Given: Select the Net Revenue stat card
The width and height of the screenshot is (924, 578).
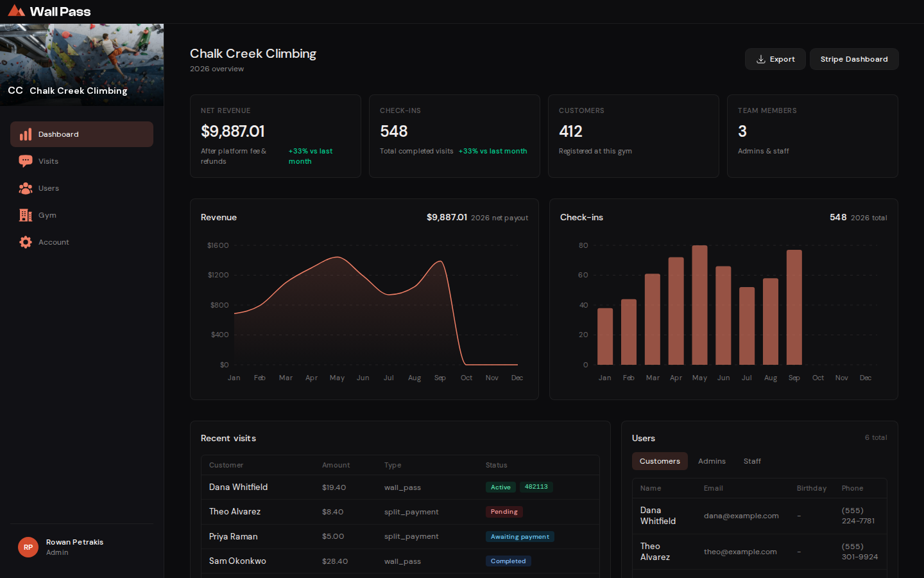Looking at the screenshot, I should [x=275, y=136].
